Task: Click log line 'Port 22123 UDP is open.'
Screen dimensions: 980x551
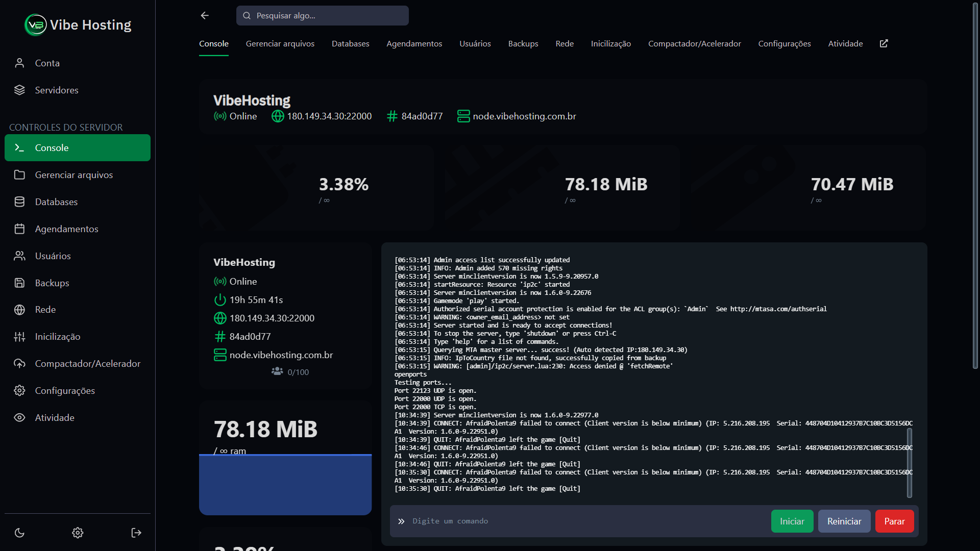Action: point(435,391)
